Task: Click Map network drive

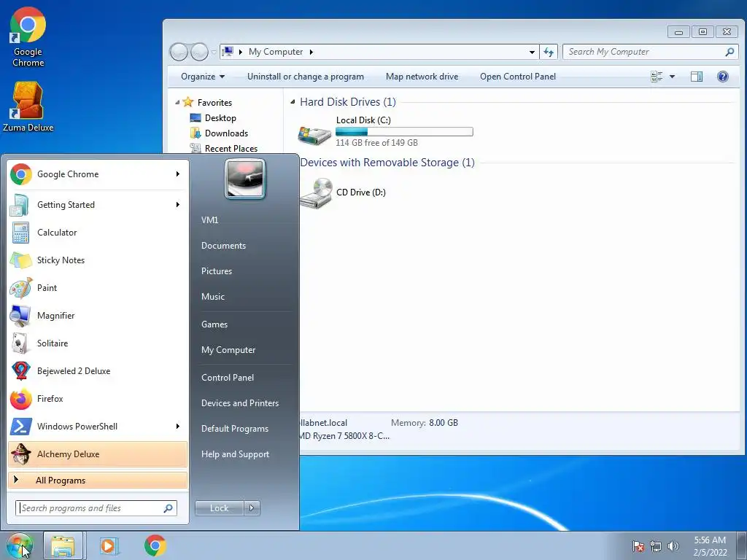Action: [x=422, y=77]
